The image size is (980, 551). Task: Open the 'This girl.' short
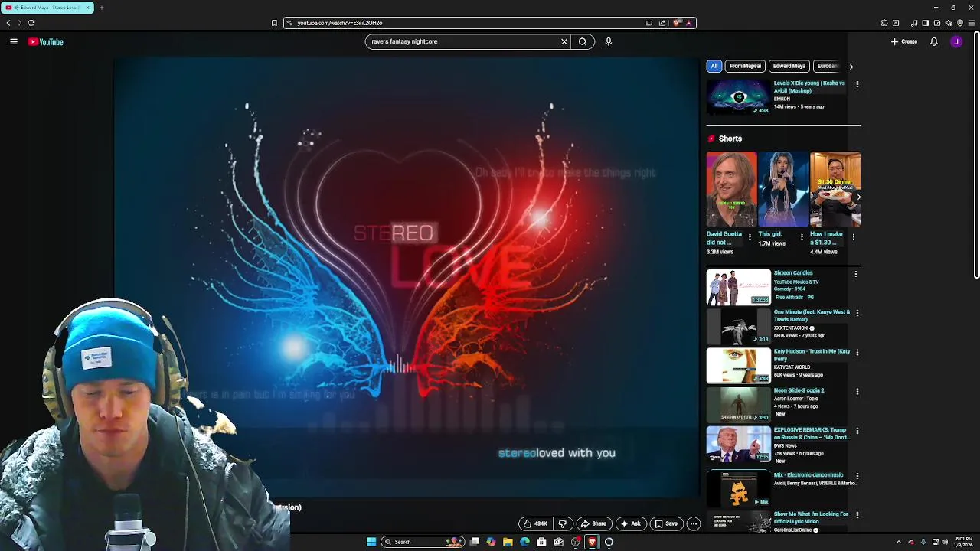click(783, 190)
